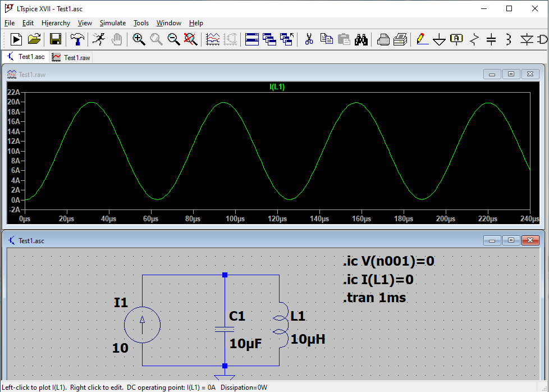Screen dimensions: 549x392
Task: Click the C1 capacitor symbol
Action: (x=225, y=329)
